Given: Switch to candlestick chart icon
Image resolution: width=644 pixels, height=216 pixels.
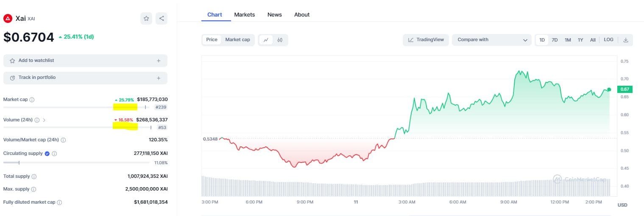Looking at the screenshot, I should [x=280, y=40].
